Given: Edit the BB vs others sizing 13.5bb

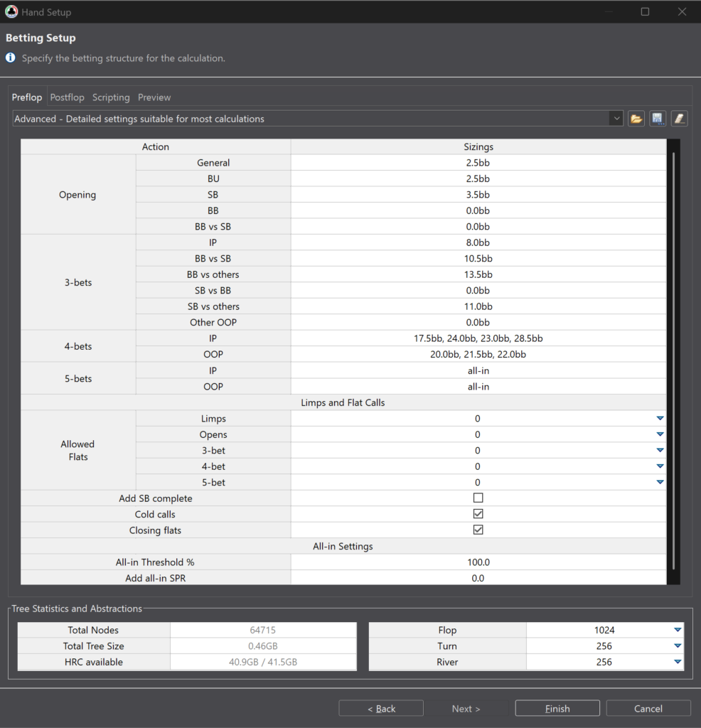Looking at the screenshot, I should coord(478,274).
